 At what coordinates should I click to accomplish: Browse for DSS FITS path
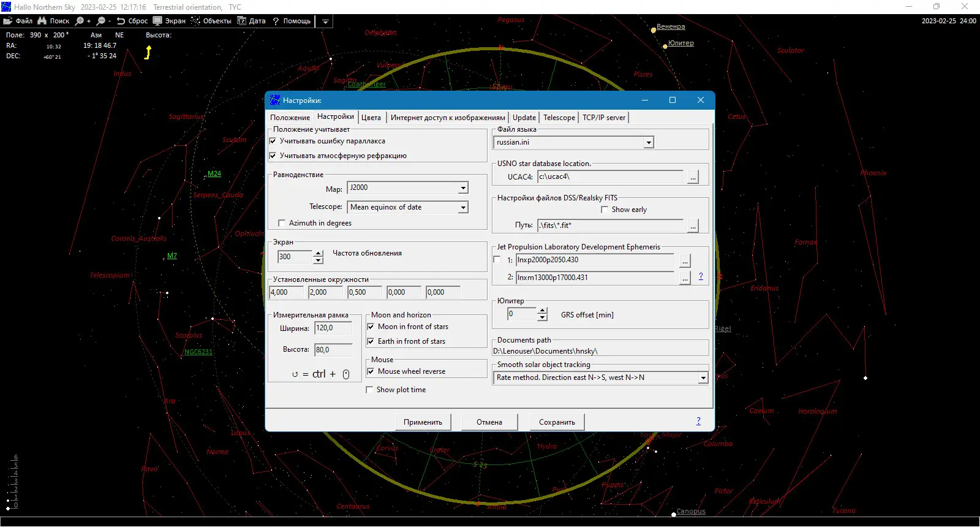693,226
